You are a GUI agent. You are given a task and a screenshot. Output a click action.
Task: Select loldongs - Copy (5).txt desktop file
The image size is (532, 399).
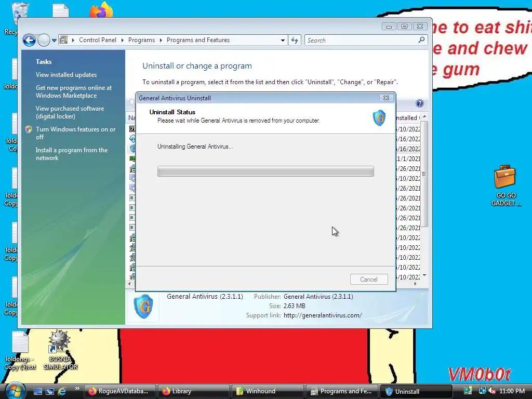[x=20, y=351]
